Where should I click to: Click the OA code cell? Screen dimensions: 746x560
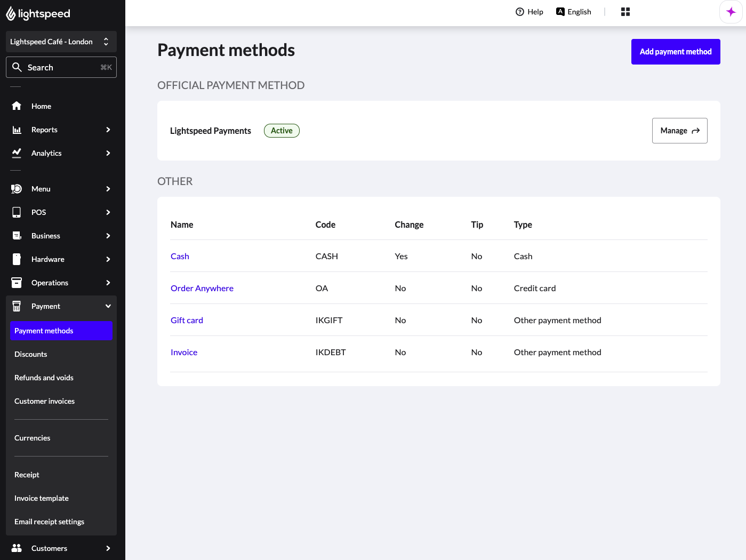click(322, 288)
